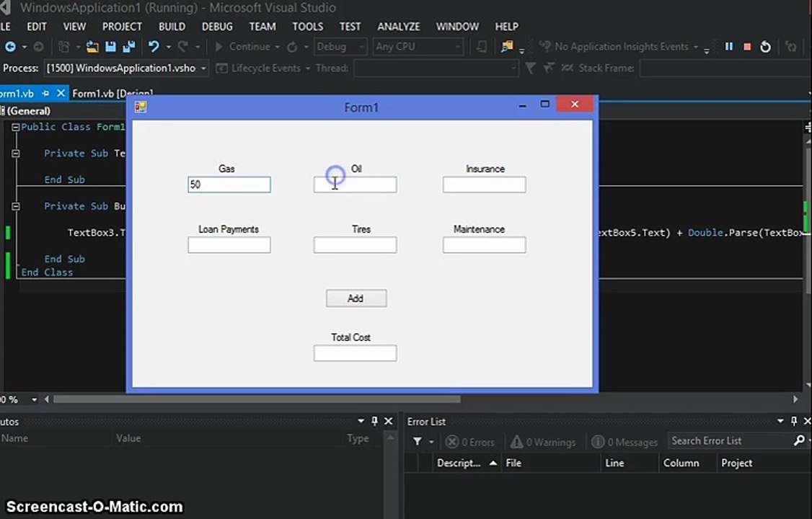Open the VIEW menu

pyautogui.click(x=74, y=27)
